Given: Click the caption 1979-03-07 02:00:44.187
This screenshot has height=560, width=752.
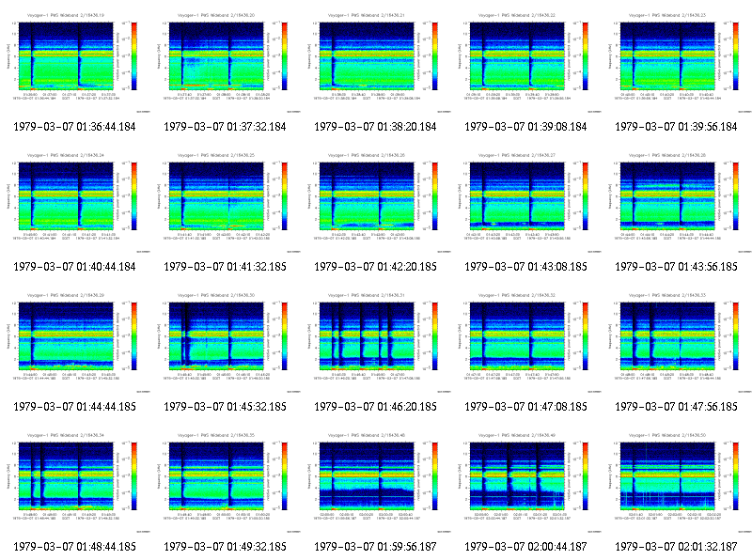Looking at the screenshot, I should pos(526,547).
